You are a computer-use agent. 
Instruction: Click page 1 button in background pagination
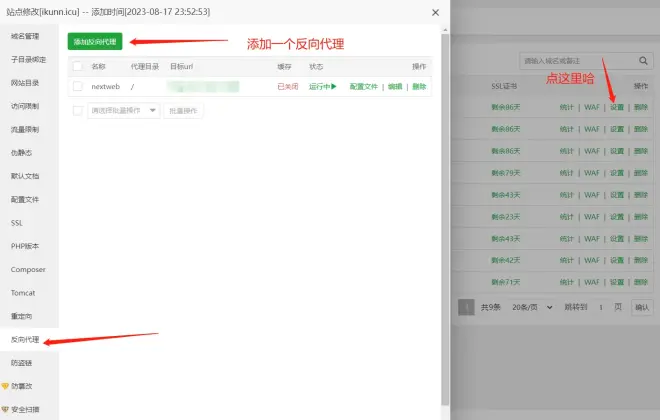(466, 307)
